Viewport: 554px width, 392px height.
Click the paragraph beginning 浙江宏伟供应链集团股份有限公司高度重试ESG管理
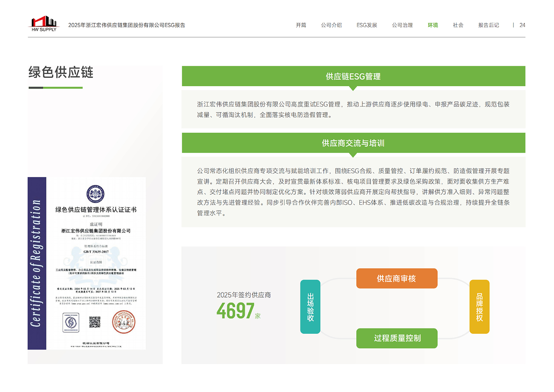point(354,109)
